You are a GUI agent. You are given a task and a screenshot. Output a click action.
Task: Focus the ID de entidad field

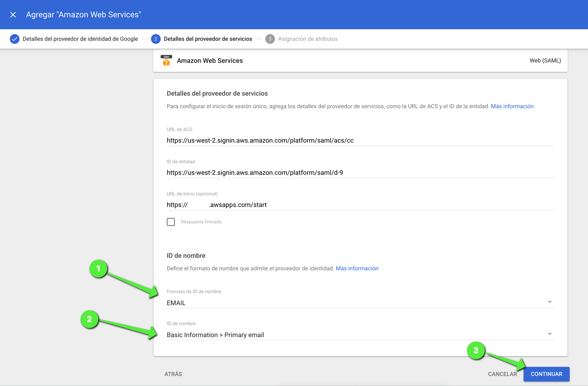pos(360,173)
